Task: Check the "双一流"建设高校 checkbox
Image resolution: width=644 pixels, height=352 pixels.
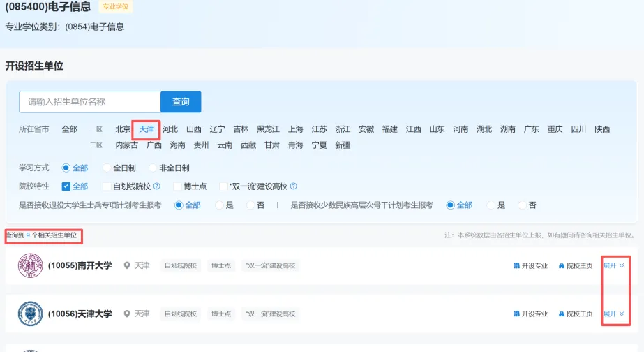Action: [x=224, y=186]
